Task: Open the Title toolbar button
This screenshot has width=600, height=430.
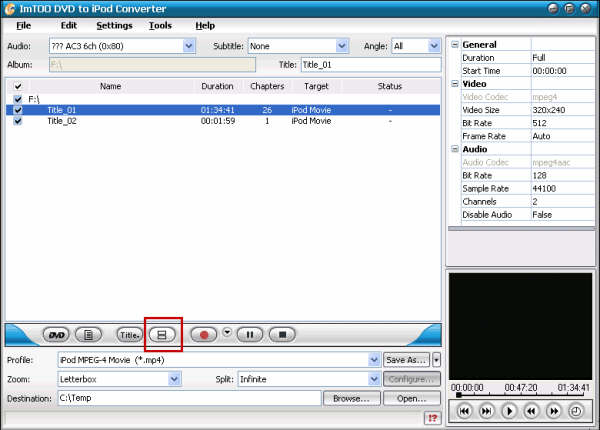Action: click(x=129, y=335)
